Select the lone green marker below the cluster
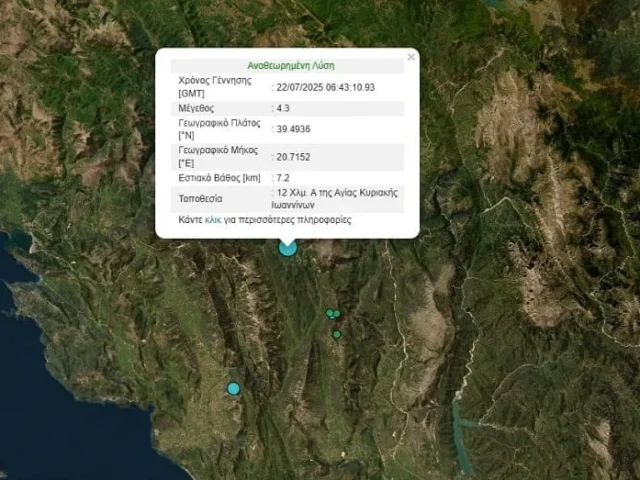Screen dimensions: 640x480 click(x=337, y=334)
